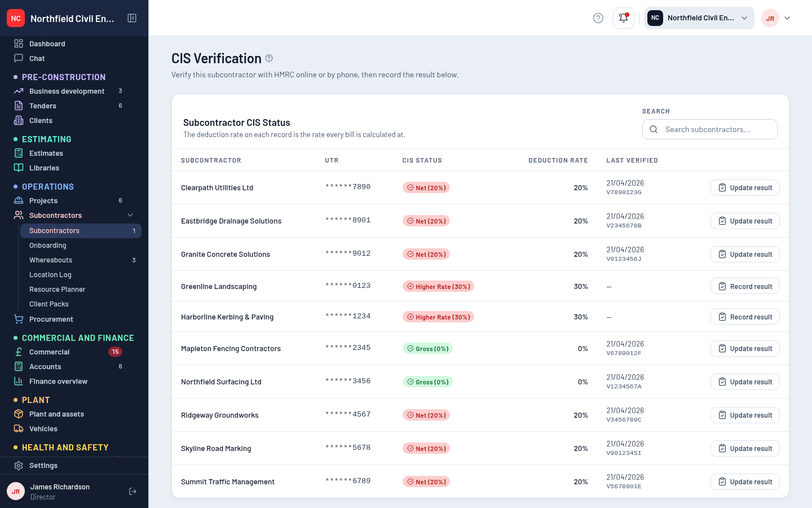Viewport: 812px width, 508px height.
Task: Click the JR avatar in top bar
Action: tap(770, 18)
